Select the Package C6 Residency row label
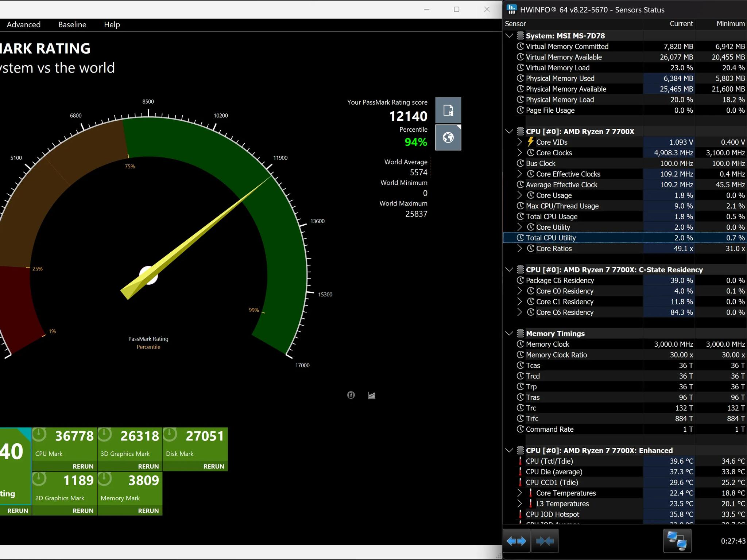Image resolution: width=747 pixels, height=560 pixels. pyautogui.click(x=560, y=280)
